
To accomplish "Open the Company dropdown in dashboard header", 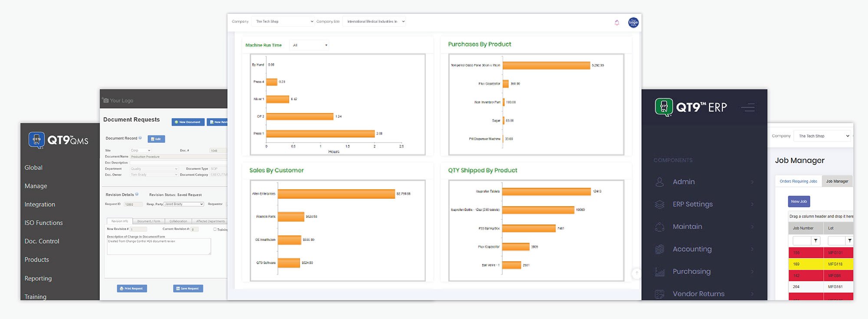I will pyautogui.click(x=283, y=21).
